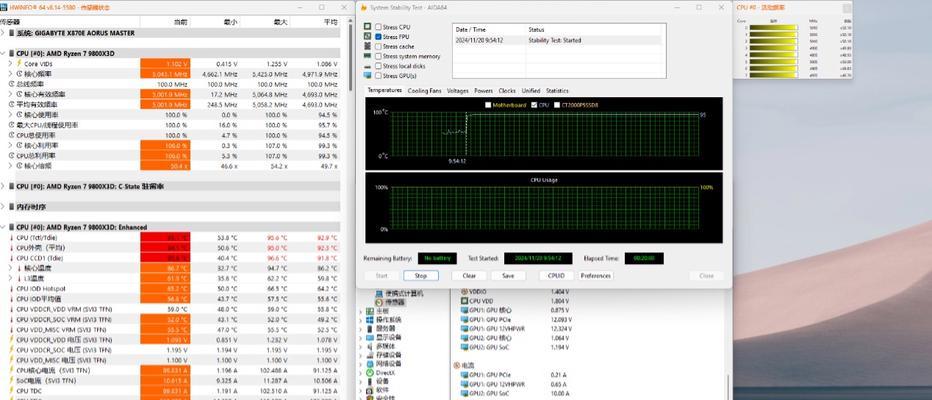This screenshot has width=932, height=400.
Task: Click the Save button
Action: (x=508, y=276)
